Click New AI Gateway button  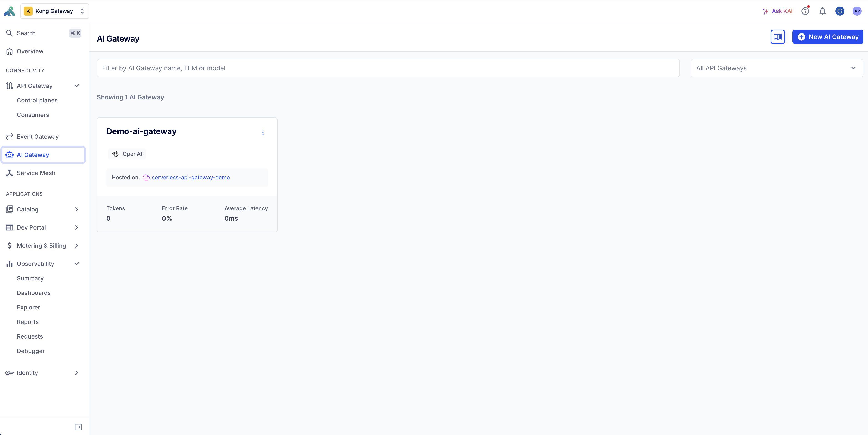coord(828,37)
